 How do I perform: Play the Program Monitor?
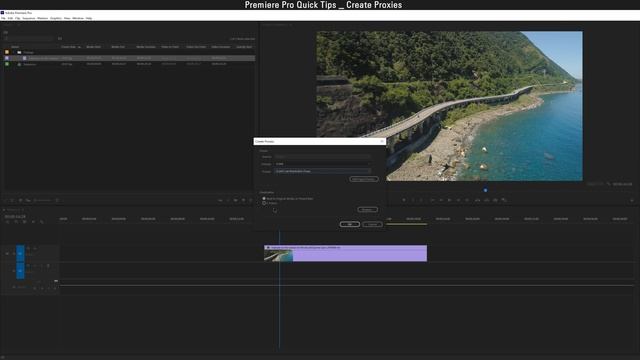[x=449, y=200]
